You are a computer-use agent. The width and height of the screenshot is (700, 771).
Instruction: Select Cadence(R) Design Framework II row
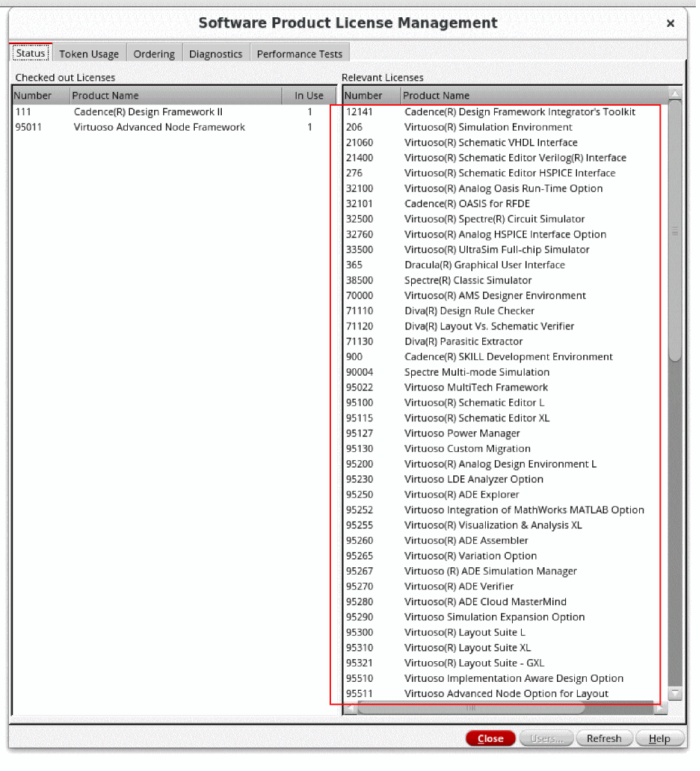[176, 113]
